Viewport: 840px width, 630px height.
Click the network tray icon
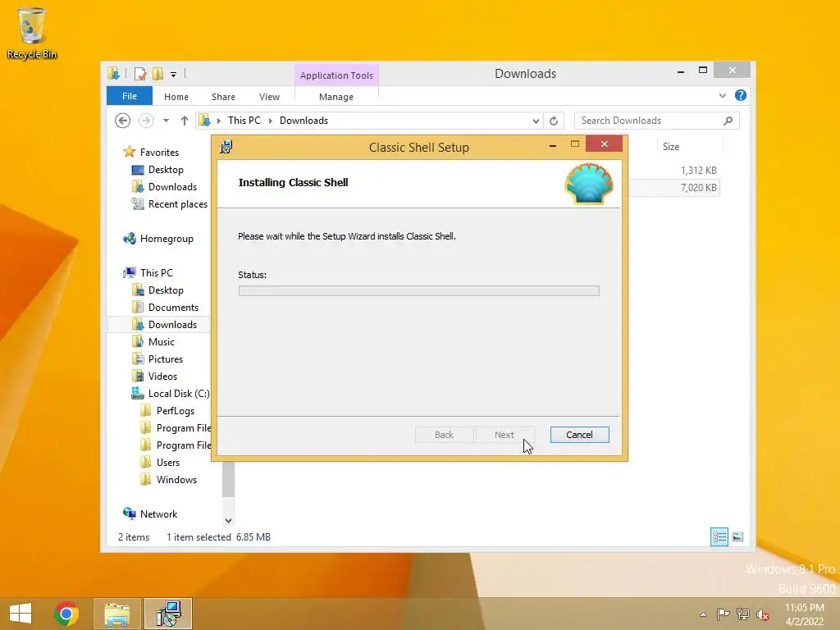(743, 614)
